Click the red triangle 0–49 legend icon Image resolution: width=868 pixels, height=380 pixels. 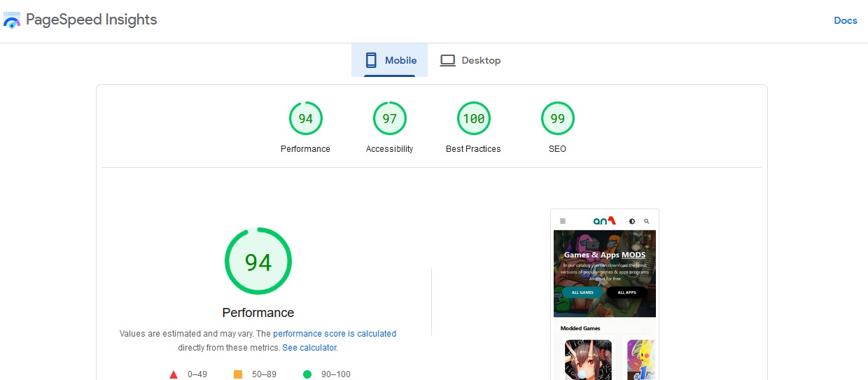click(174, 374)
